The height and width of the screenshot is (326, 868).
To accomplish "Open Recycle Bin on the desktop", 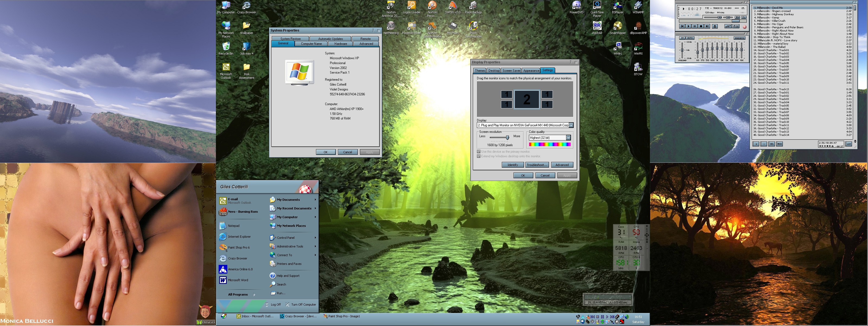I will pyautogui.click(x=226, y=49).
